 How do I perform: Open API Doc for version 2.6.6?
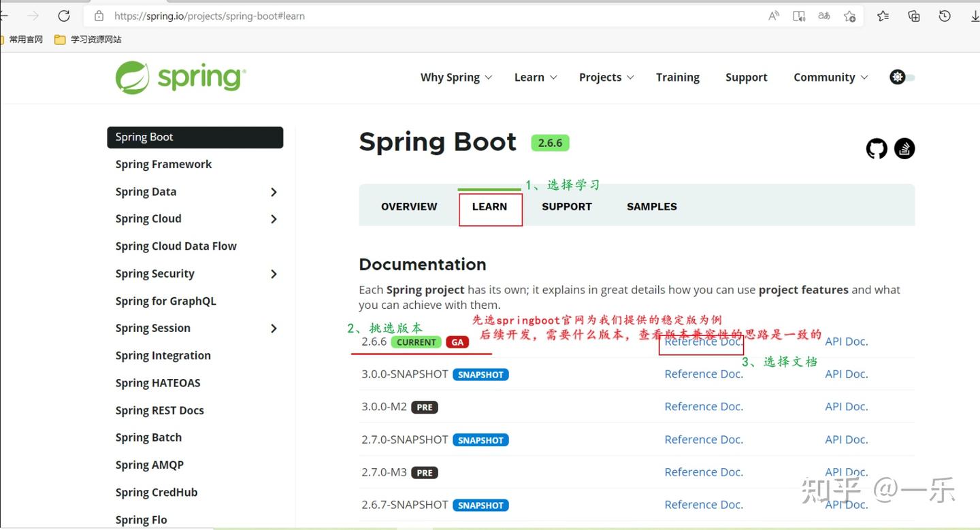tap(846, 341)
